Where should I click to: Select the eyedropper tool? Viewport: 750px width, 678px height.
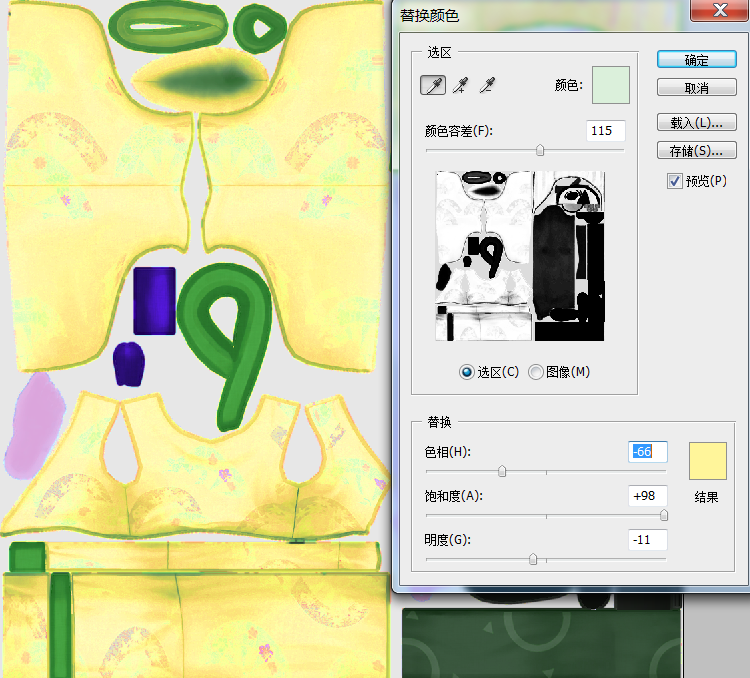pos(433,86)
